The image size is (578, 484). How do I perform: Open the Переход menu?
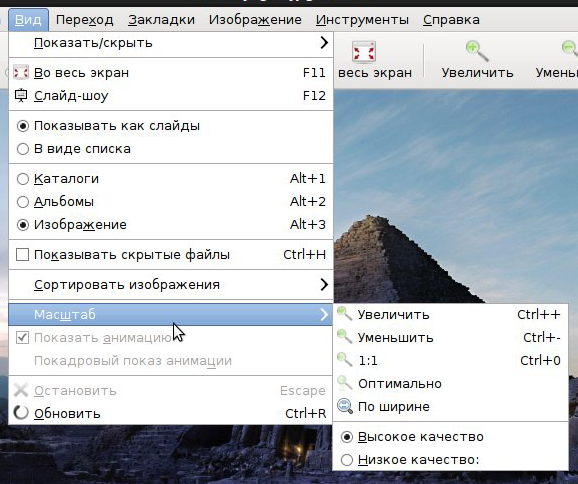click(x=84, y=20)
